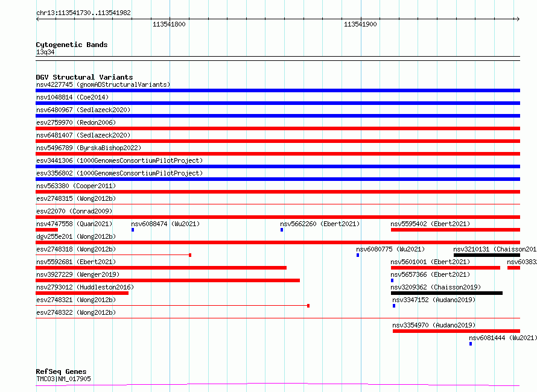Screen dimensions: 537x392
Task: Select nsv6081444 (Wu2021) label
Action: 503,338
